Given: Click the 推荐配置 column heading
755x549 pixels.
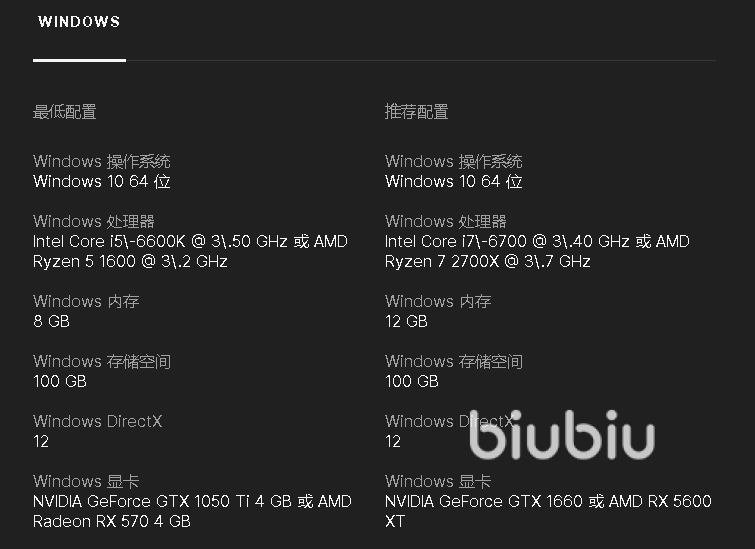Looking at the screenshot, I should pos(417,112).
